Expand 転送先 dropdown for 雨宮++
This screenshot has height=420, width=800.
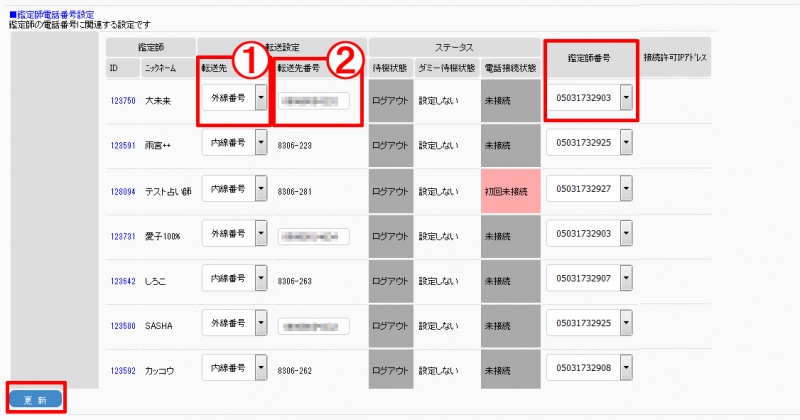[x=260, y=143]
